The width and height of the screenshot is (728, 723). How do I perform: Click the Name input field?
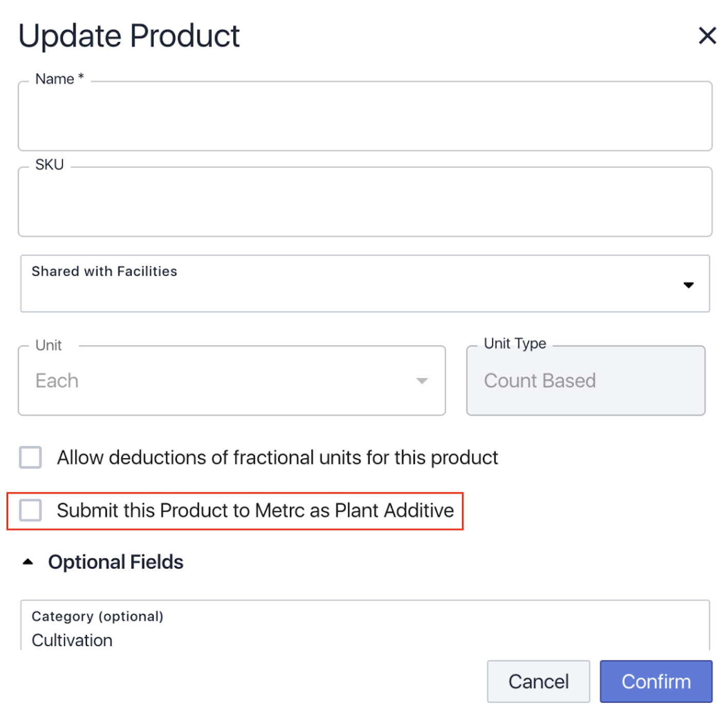365,117
